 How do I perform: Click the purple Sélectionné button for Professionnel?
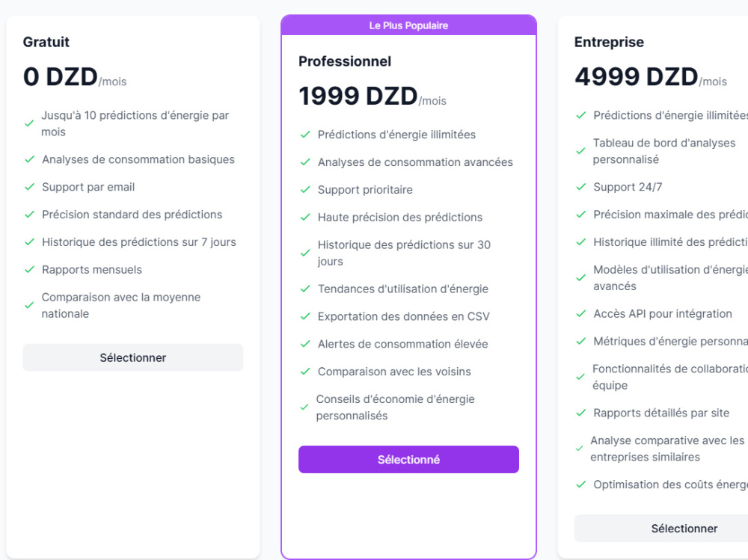409,459
